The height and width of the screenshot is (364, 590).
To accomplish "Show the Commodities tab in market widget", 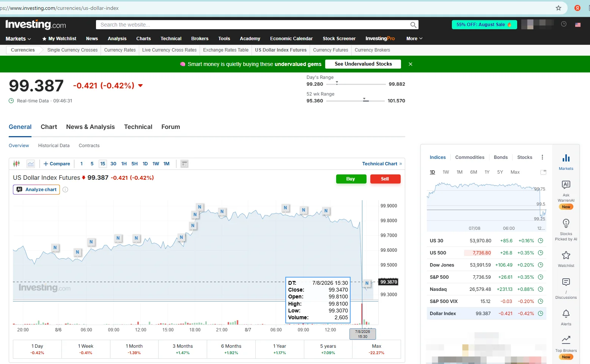I will point(470,157).
